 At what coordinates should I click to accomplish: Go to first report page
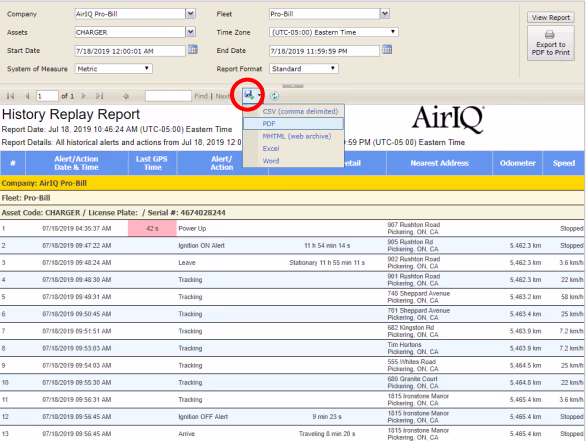pos(10,96)
